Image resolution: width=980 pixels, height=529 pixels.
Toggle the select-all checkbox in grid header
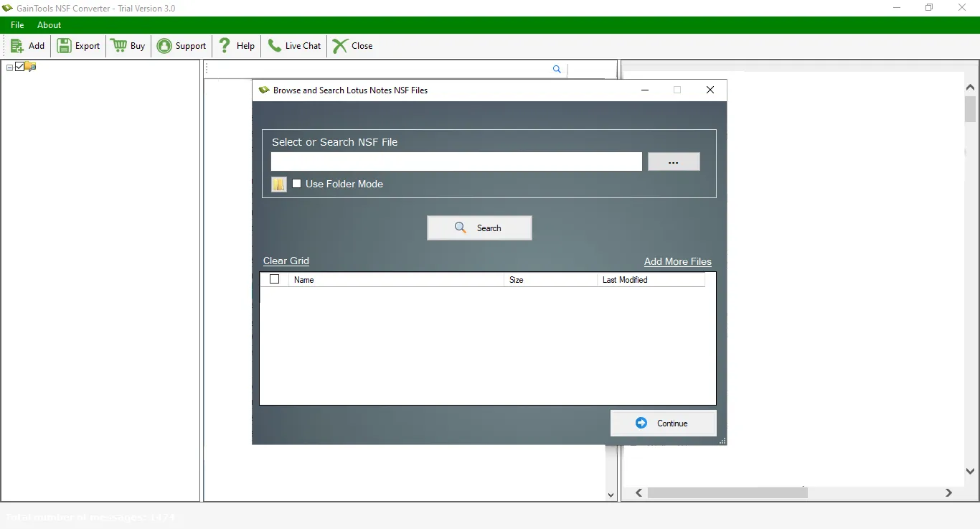(274, 279)
